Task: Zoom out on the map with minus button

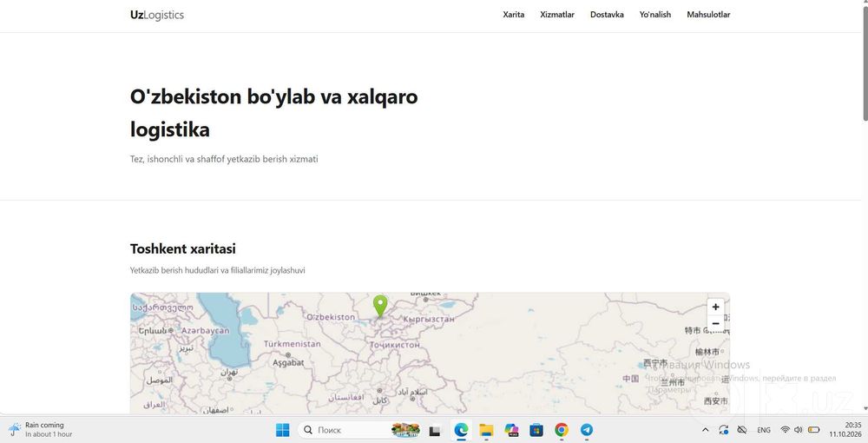Action: pyautogui.click(x=715, y=323)
